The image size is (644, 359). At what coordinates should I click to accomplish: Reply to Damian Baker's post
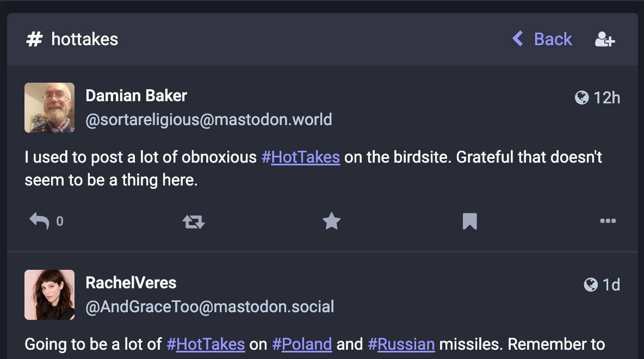pyautogui.click(x=39, y=221)
